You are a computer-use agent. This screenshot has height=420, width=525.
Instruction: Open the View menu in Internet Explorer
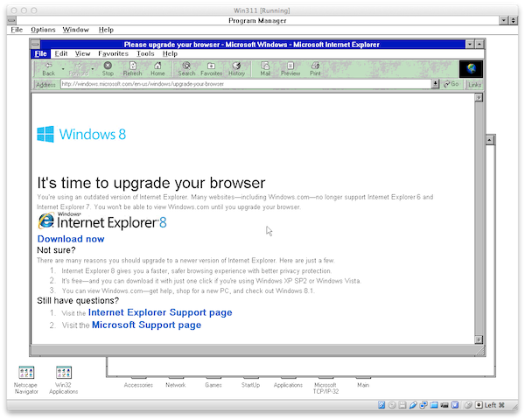click(x=82, y=53)
